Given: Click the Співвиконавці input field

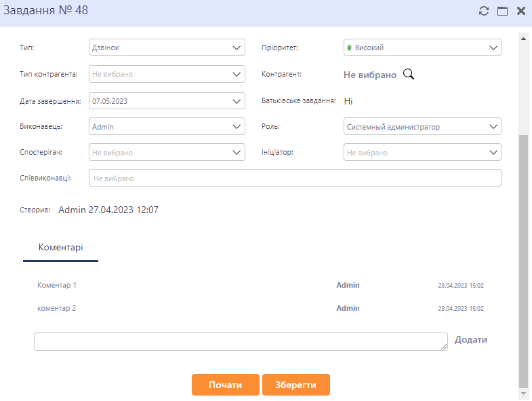Looking at the screenshot, I should (295, 178).
